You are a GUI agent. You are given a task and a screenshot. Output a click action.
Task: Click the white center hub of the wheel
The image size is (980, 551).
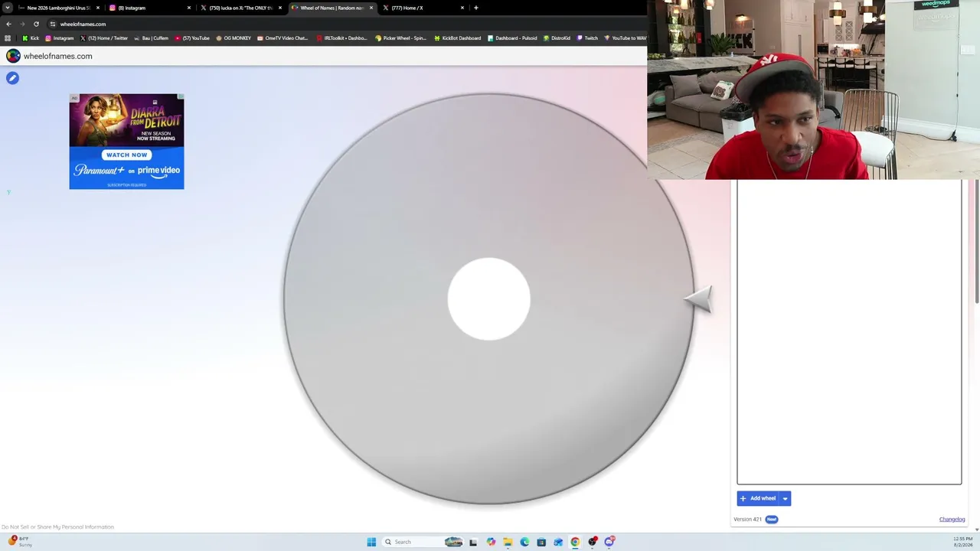[x=488, y=298]
